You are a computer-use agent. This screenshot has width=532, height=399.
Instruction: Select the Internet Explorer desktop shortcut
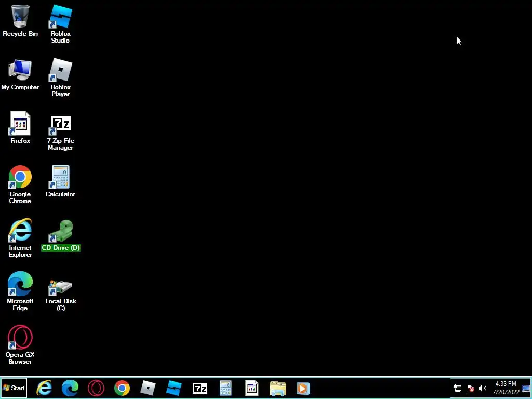click(x=20, y=238)
